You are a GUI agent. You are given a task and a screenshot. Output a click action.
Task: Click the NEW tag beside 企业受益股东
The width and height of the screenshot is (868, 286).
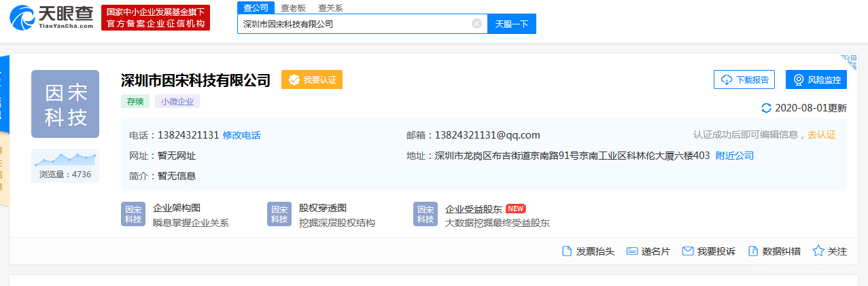point(516,209)
